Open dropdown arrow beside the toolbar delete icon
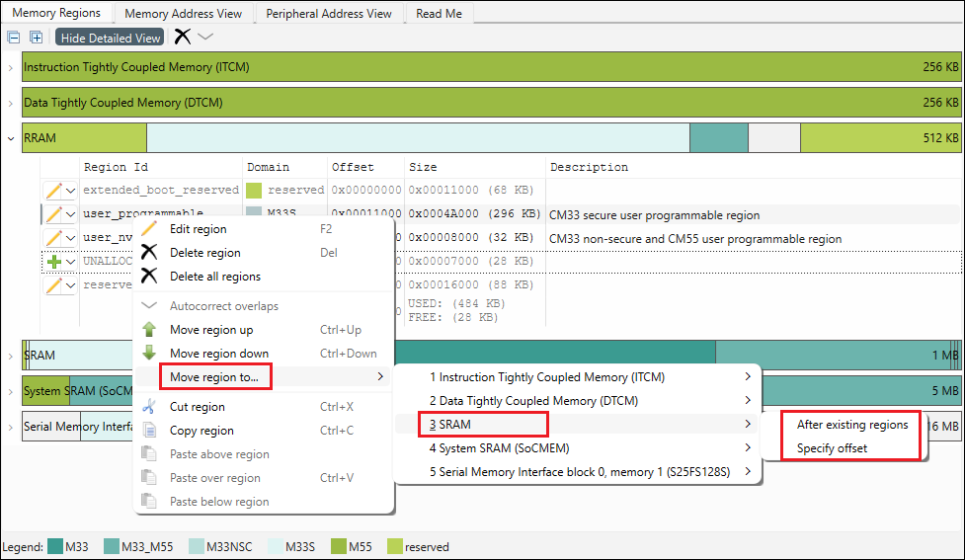 click(205, 37)
